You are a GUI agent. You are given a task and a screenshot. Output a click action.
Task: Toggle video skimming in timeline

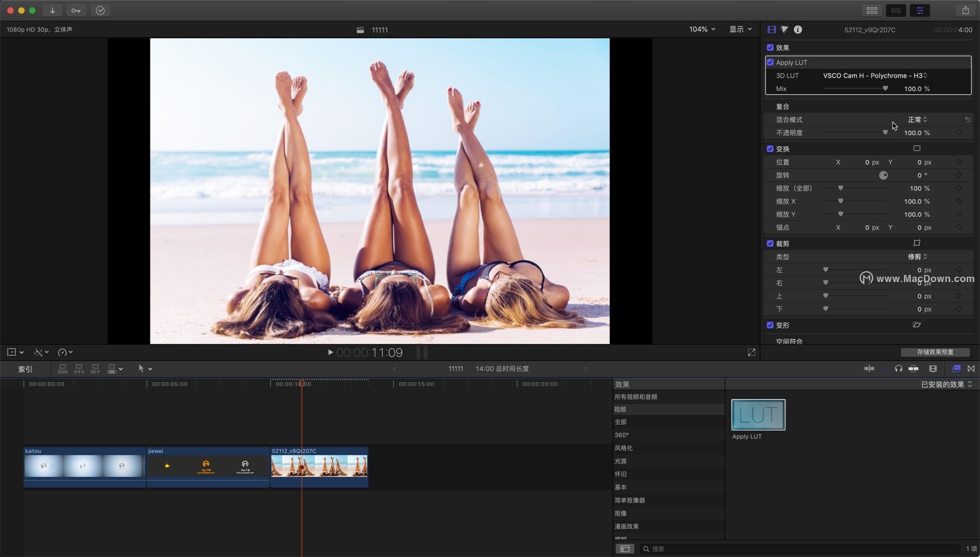[869, 369]
